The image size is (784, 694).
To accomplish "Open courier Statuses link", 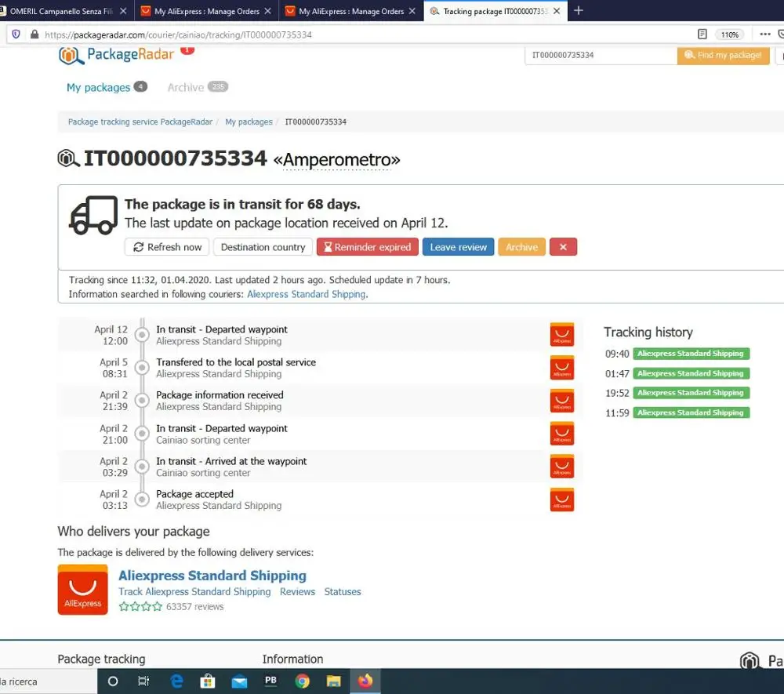I will coord(342,592).
